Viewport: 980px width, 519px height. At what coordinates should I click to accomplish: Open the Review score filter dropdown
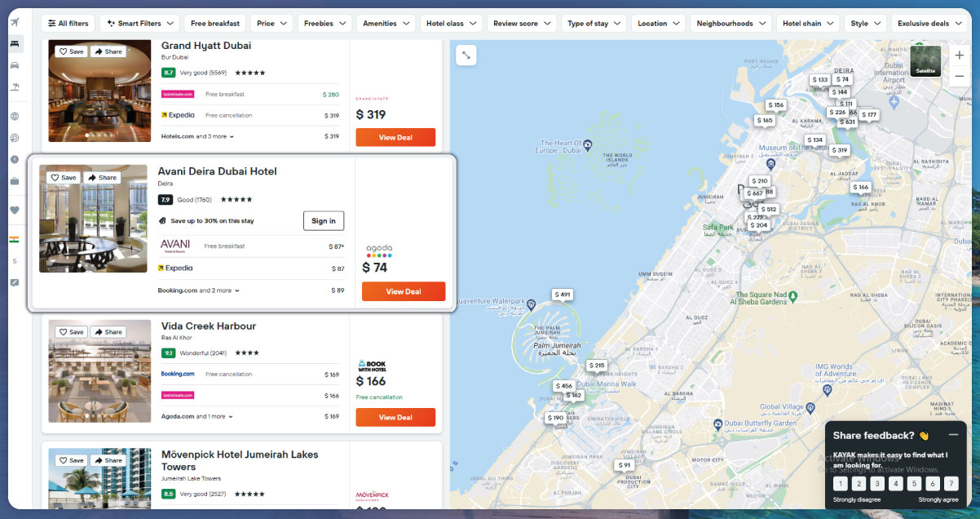[x=522, y=24]
